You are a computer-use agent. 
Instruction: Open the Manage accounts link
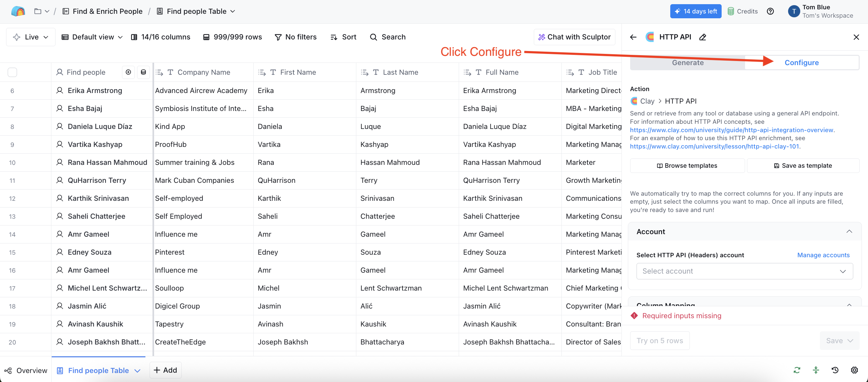823,255
